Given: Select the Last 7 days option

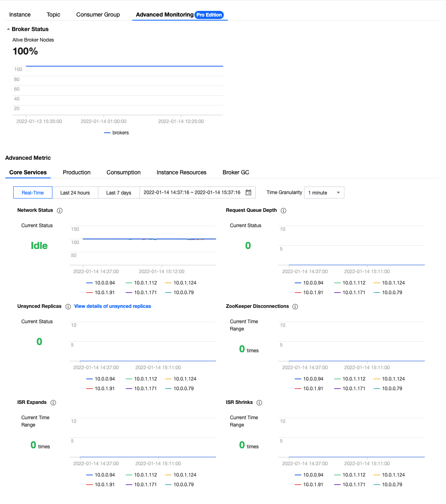Looking at the screenshot, I should point(119,192).
